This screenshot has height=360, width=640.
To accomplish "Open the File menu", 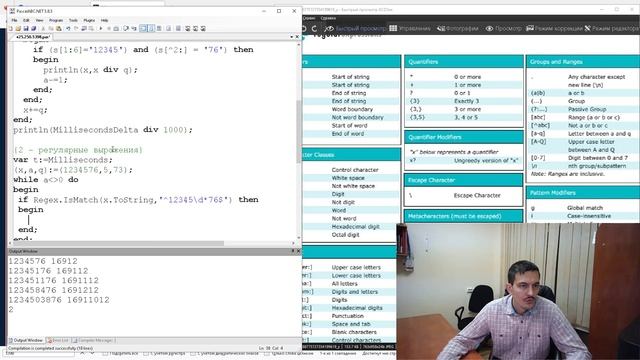I will coord(14,20).
